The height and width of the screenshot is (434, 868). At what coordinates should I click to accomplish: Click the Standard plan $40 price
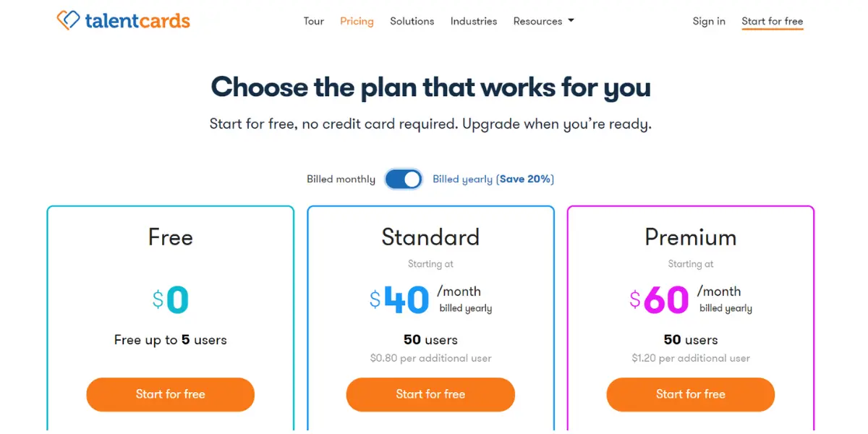pos(399,299)
